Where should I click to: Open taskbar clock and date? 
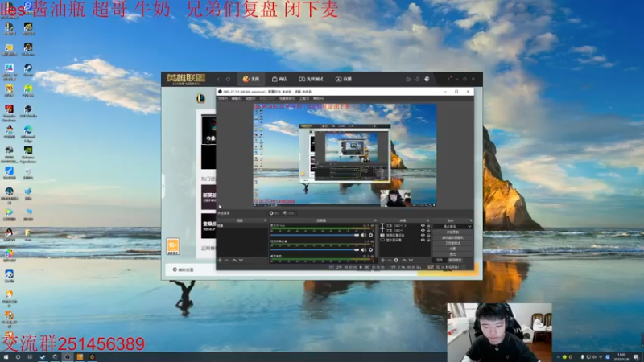coord(621,356)
